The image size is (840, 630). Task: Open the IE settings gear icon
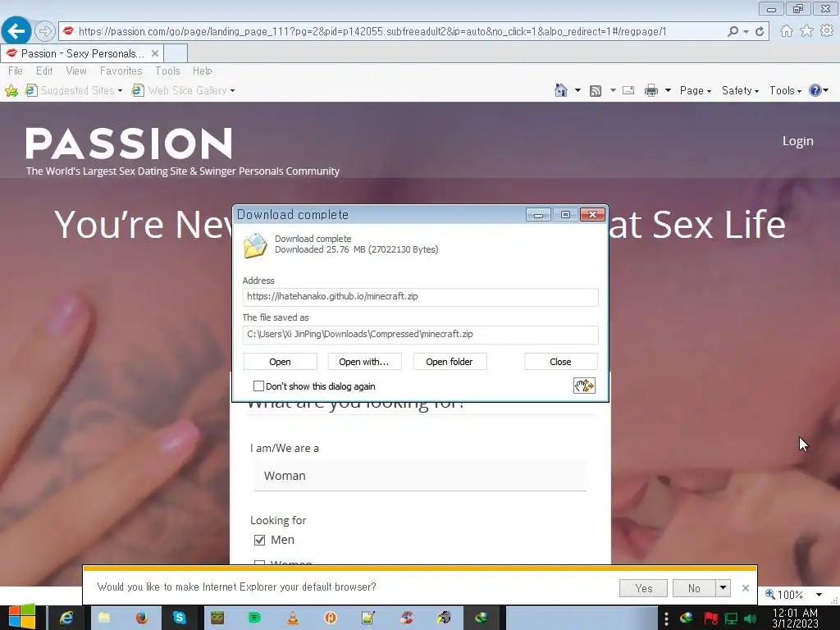827,31
